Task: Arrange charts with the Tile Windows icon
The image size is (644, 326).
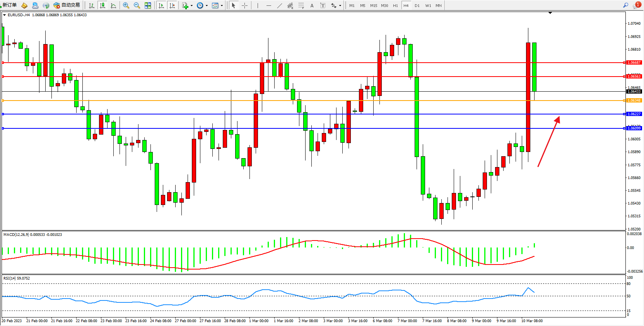Action: tap(148, 5)
